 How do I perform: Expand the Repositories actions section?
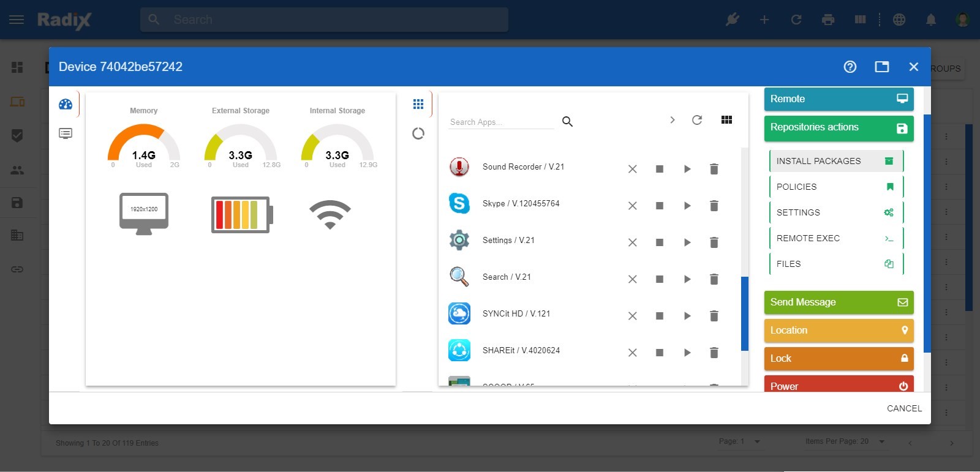coord(839,128)
